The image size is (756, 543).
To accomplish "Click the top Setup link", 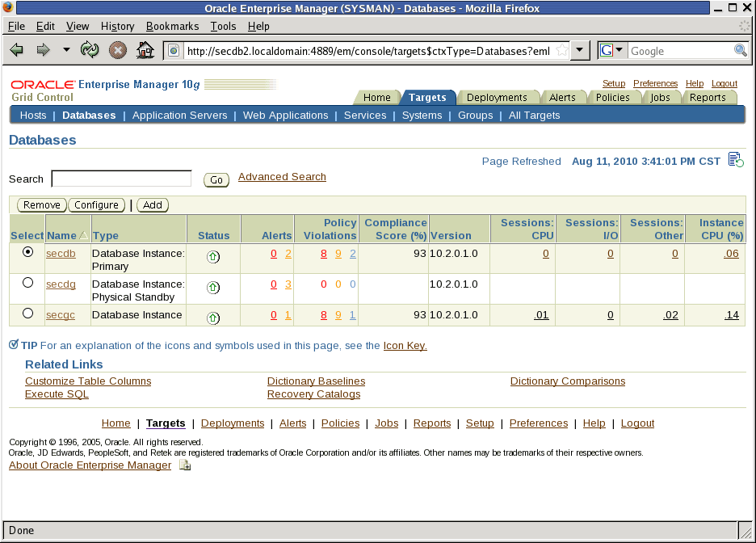I will pos(614,83).
